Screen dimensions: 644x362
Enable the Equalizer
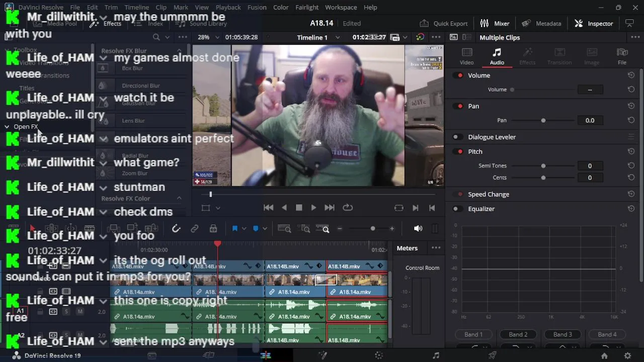[x=458, y=209]
